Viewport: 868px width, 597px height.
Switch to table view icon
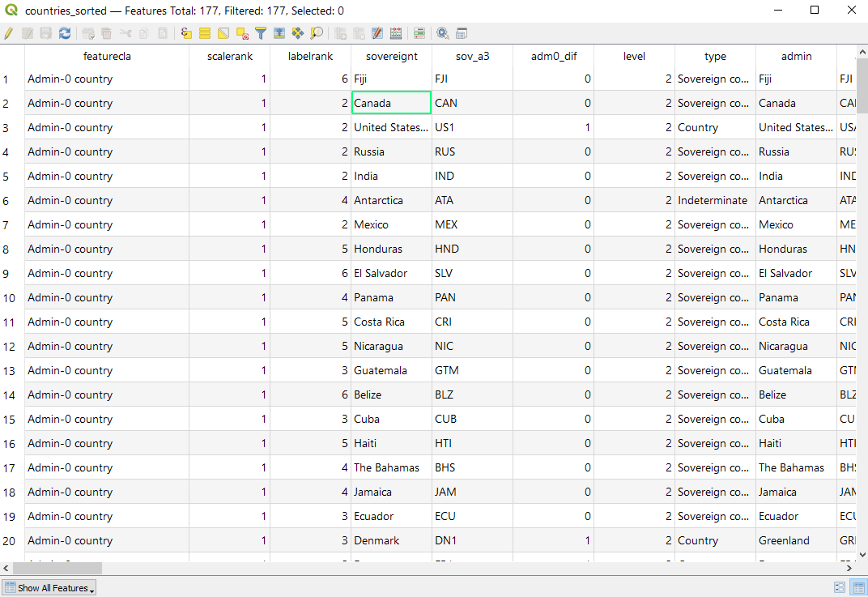click(858, 587)
